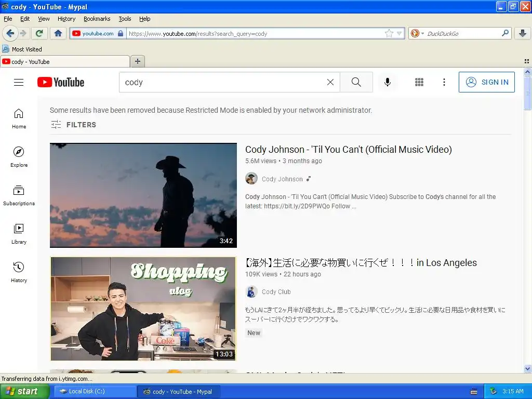
Task: Click the page scrollbar up arrow
Action: tap(527, 72)
